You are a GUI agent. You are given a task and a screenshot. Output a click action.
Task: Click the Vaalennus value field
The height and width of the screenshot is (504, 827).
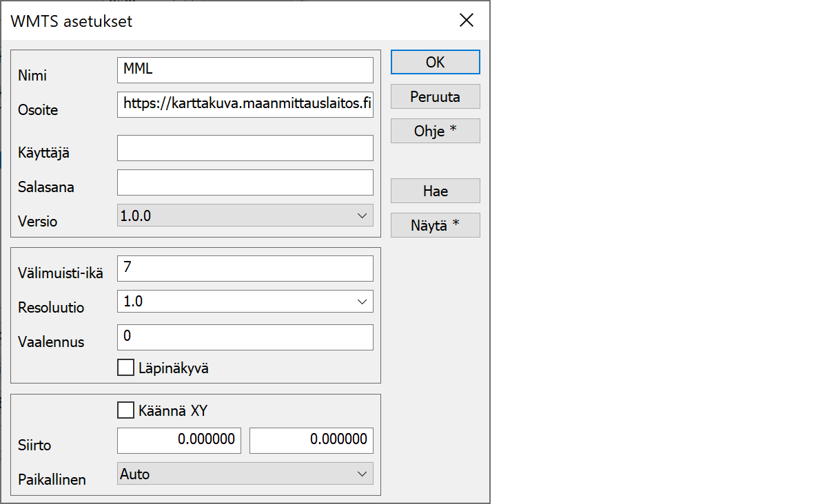pyautogui.click(x=245, y=337)
